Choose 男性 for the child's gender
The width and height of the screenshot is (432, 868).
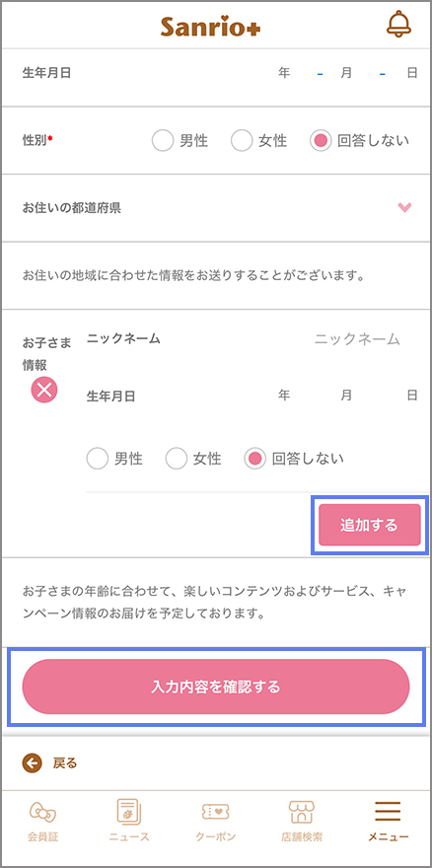[x=98, y=459]
